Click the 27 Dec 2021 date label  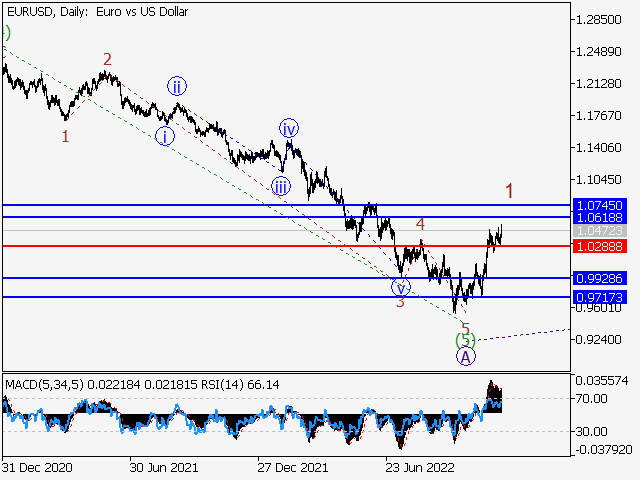click(293, 467)
